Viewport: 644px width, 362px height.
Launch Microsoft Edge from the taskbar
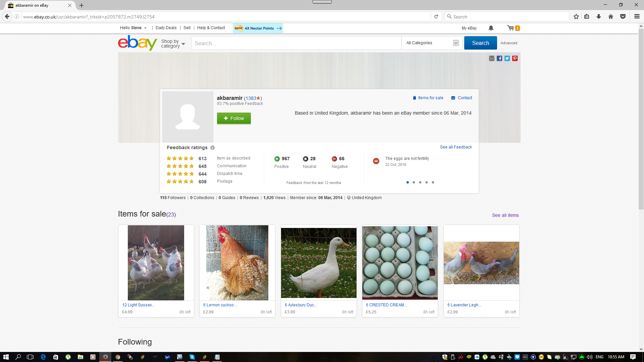click(43, 357)
